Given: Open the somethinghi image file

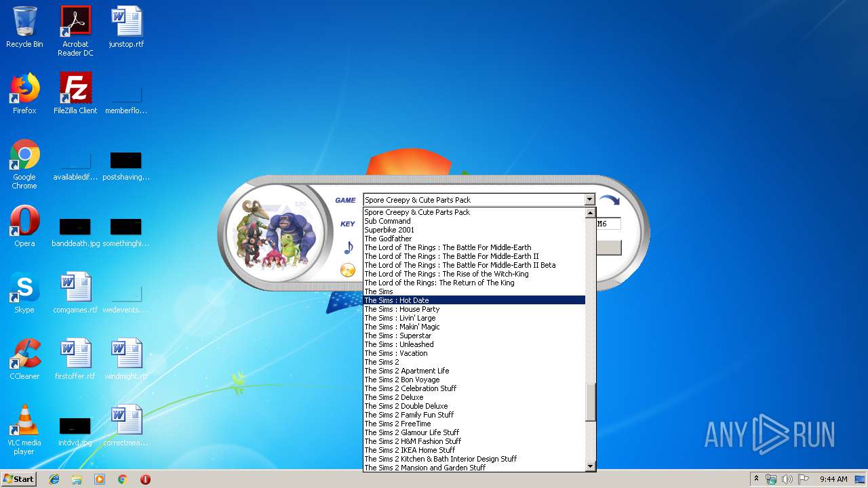Looking at the screenshot, I should tap(126, 232).
